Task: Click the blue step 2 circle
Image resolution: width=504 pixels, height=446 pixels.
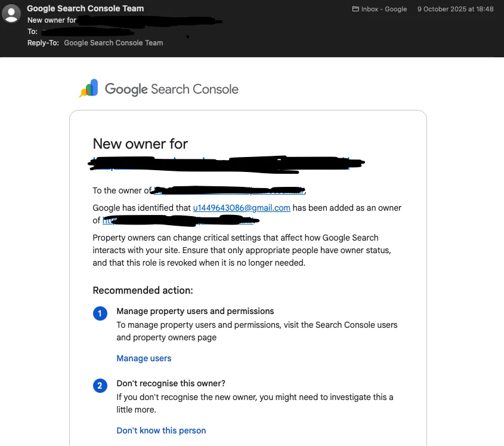Action: click(100, 386)
